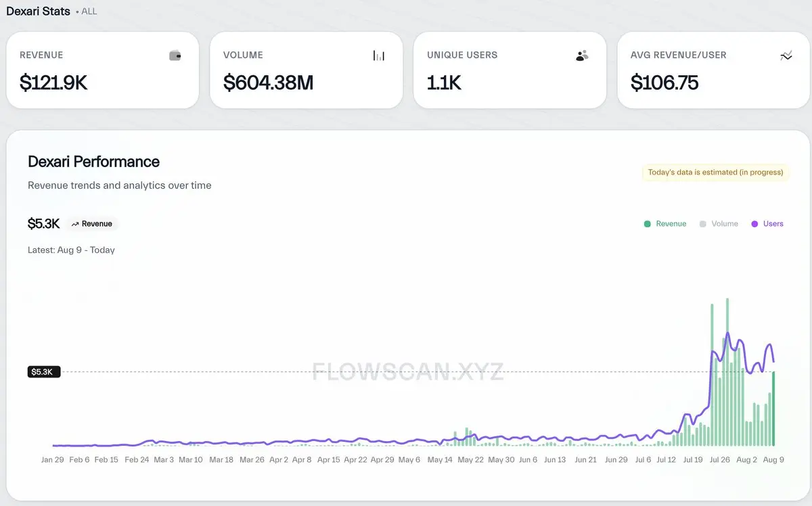Click the ALL filter next to Dexari Stats
Screen dimensions: 812x506
pyautogui.click(x=89, y=11)
